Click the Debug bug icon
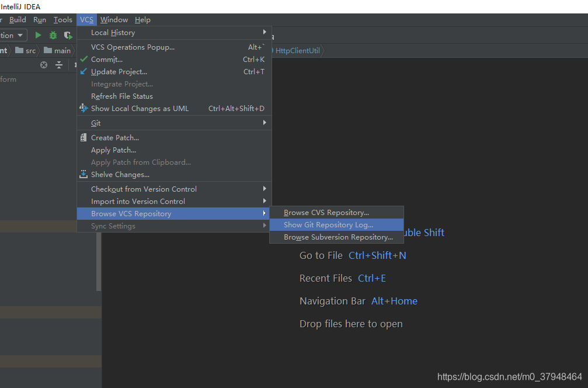 click(x=53, y=35)
